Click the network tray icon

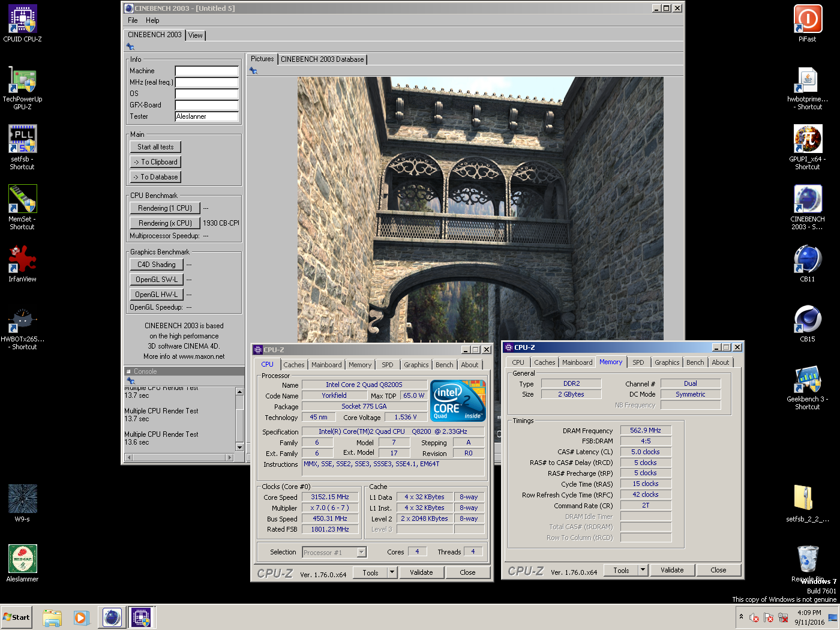[x=783, y=617]
